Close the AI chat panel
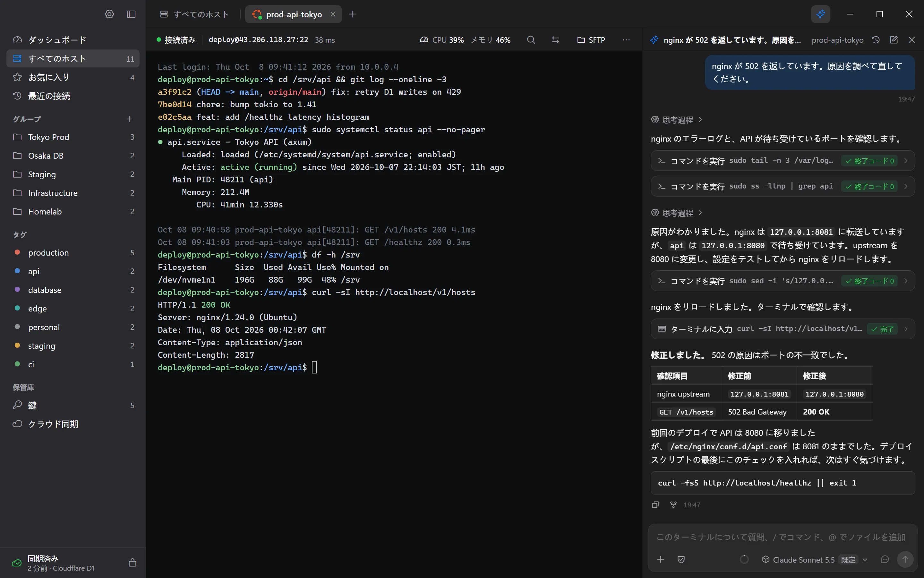The image size is (924, 578). 912,40
